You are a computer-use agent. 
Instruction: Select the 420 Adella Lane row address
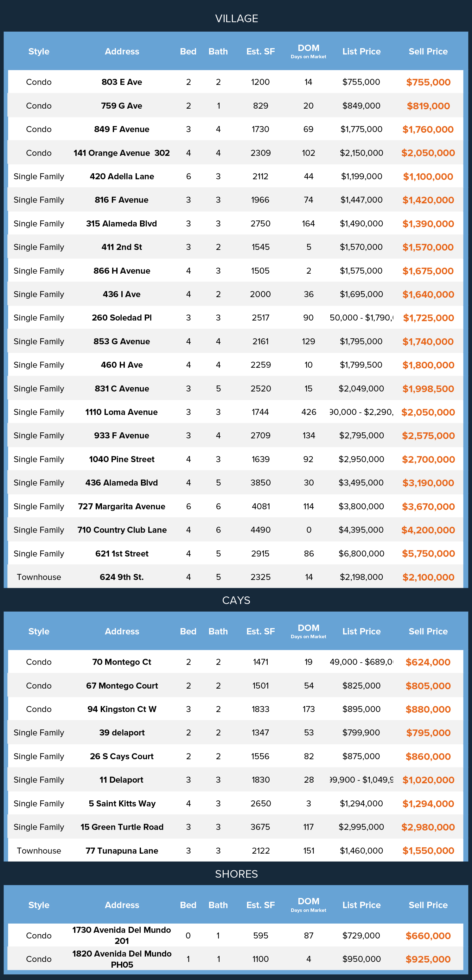pyautogui.click(x=122, y=176)
